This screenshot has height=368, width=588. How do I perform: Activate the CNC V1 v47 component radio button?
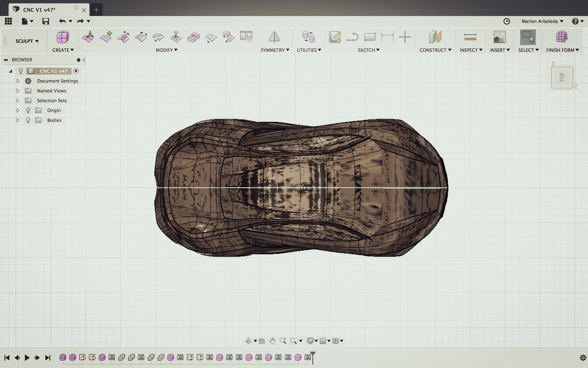[76, 71]
